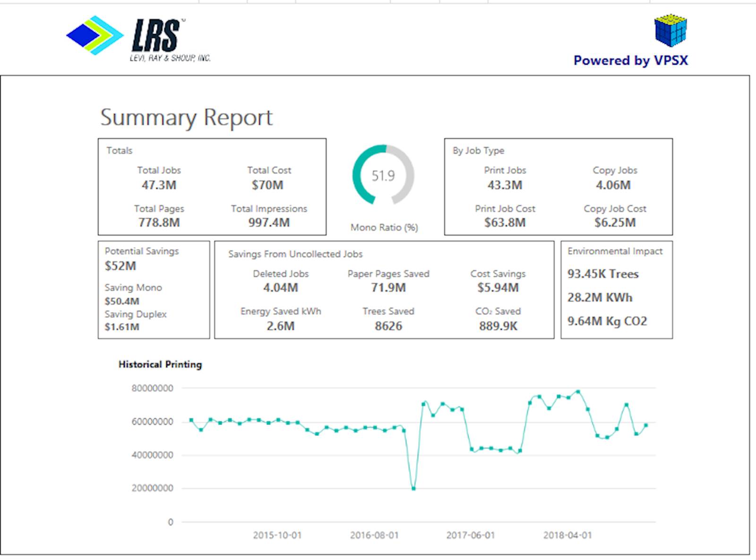Toggle the Potential Savings card selection

(x=153, y=290)
